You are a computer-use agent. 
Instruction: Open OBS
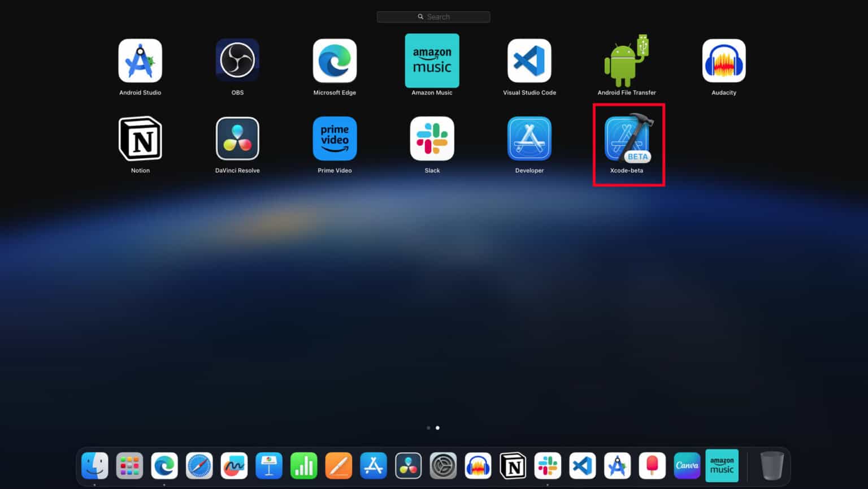pos(237,60)
